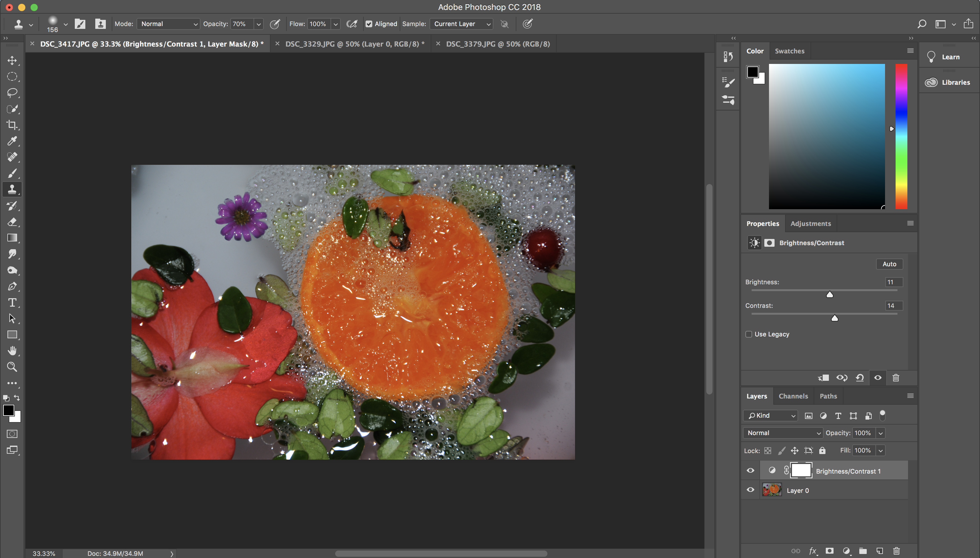Click the Auto button

pos(889,264)
